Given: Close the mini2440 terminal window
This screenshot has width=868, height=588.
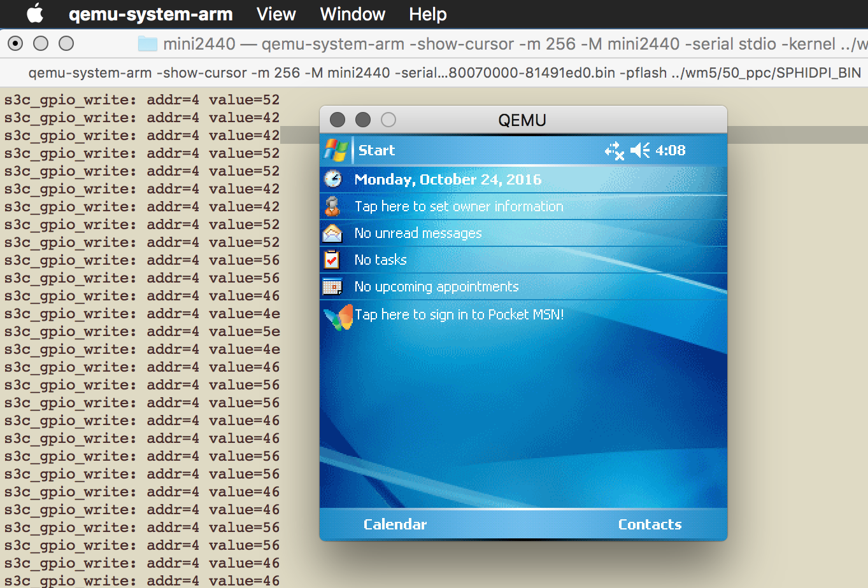Looking at the screenshot, I should [x=15, y=43].
